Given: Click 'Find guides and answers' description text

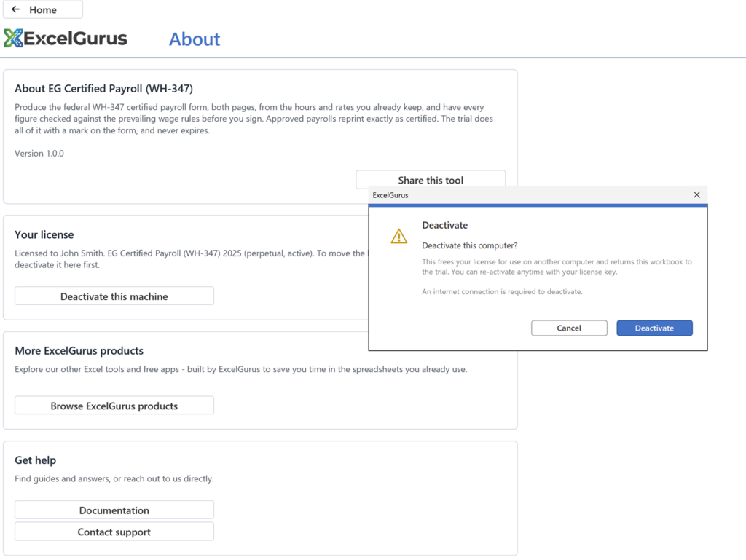Looking at the screenshot, I should tap(114, 478).
